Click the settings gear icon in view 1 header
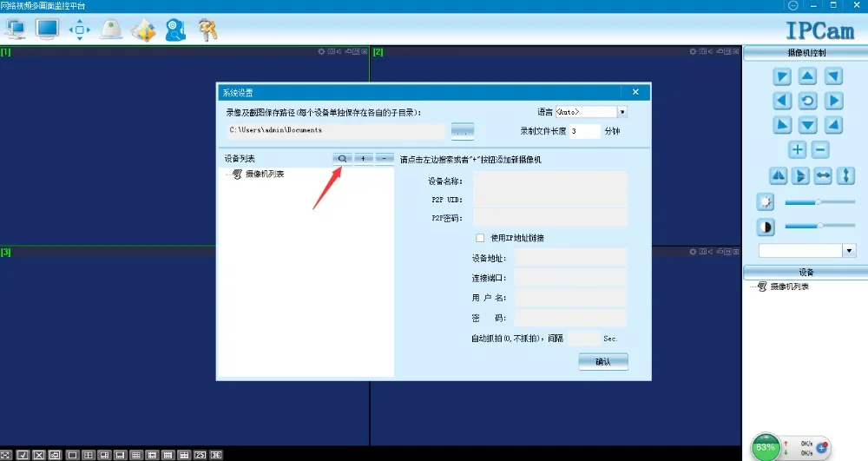 coord(321,51)
